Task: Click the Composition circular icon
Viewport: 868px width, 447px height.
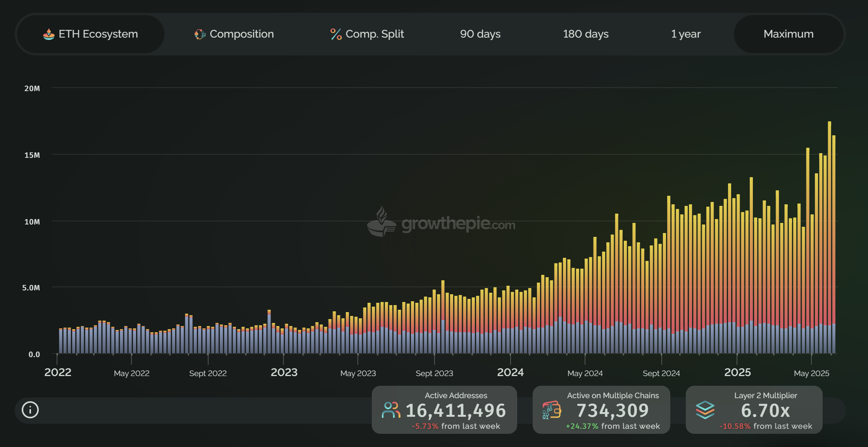Action: coord(200,34)
